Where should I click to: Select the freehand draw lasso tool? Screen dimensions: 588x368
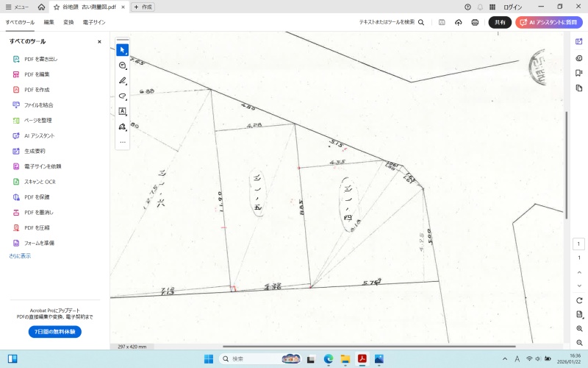[x=123, y=96]
